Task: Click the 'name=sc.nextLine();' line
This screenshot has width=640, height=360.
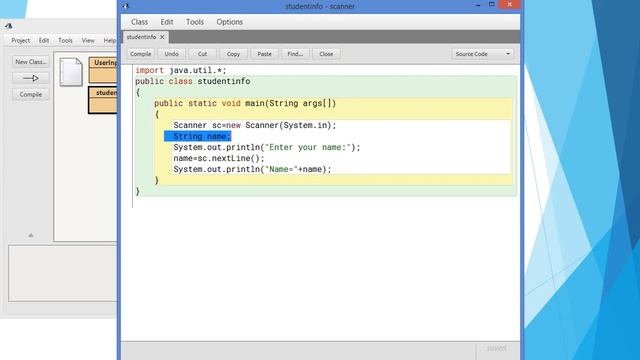Action: click(219, 158)
